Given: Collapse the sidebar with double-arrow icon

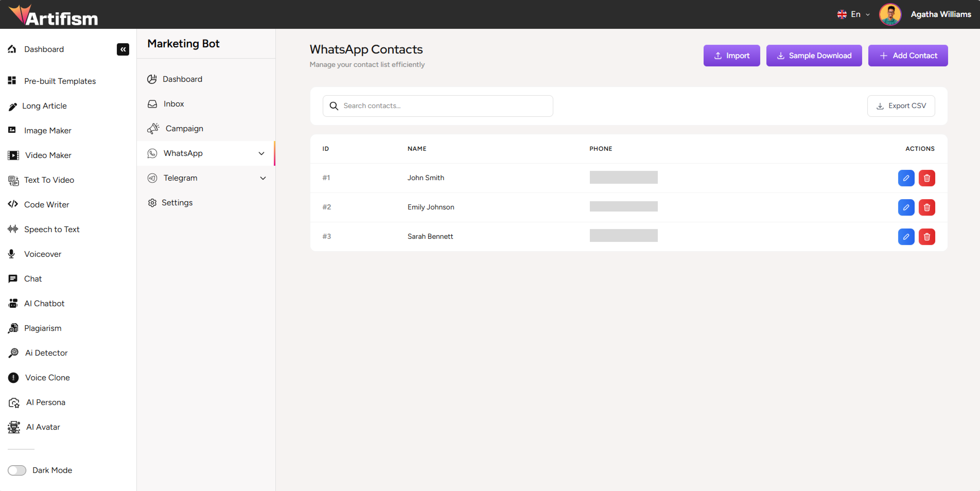Looking at the screenshot, I should coord(123,49).
